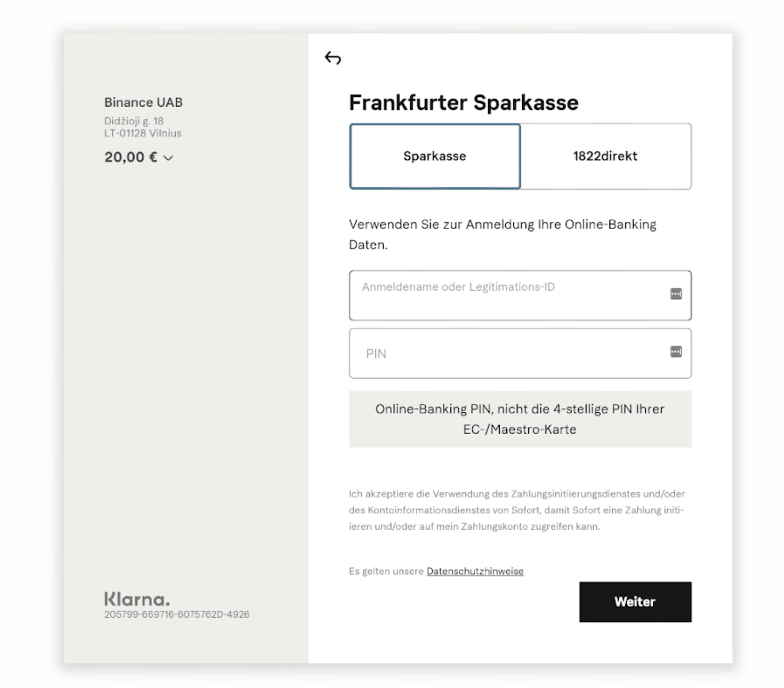
Task: Click the Klarna logo
Action: click(x=137, y=599)
